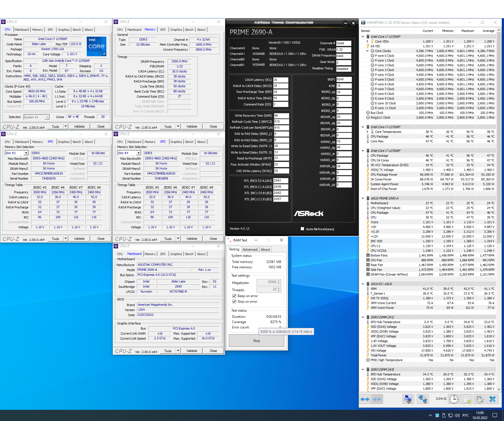Click the HWiNFO64 title bar app icon
This screenshot has width=504, height=421.
[x=363, y=22]
